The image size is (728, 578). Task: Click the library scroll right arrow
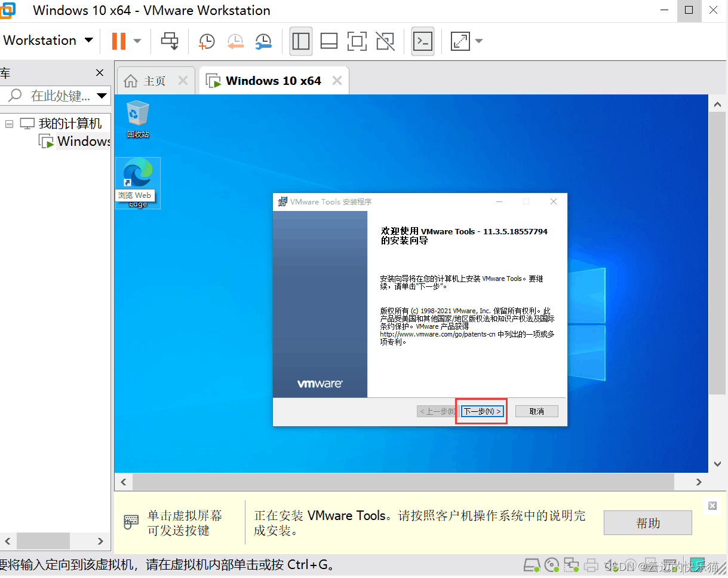(100, 541)
